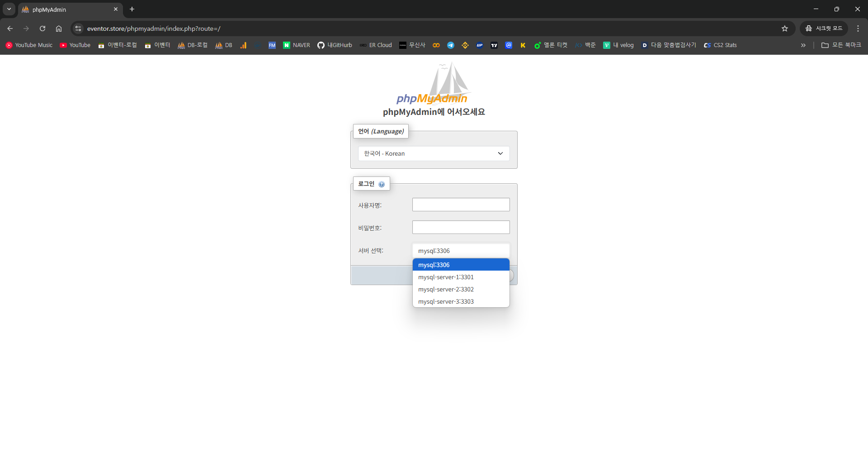Click the phpMyAdmin sailboat logo
Image resolution: width=868 pixels, height=467 pixels.
pos(433,83)
